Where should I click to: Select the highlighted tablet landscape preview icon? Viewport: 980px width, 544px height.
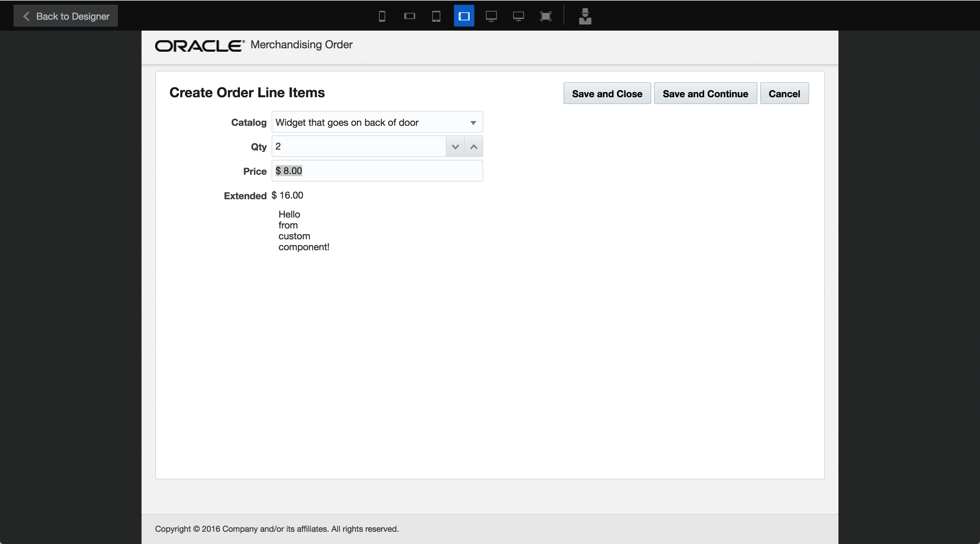click(464, 16)
